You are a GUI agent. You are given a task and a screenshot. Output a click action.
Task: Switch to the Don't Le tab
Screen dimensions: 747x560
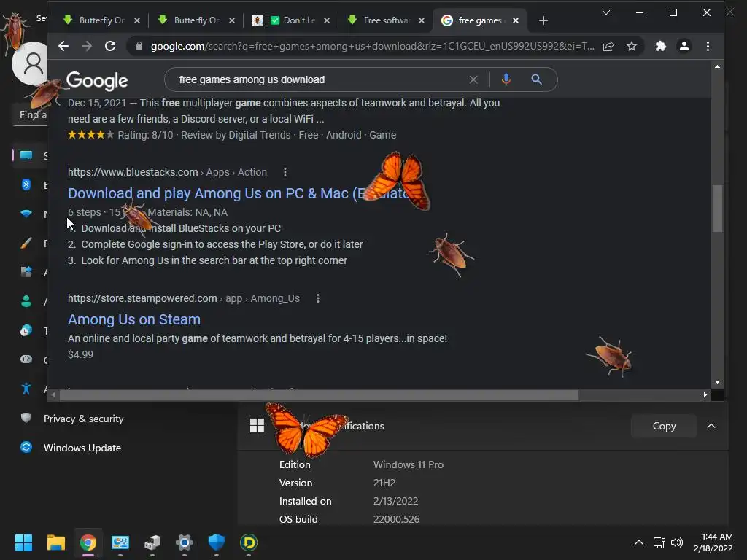pyautogui.click(x=291, y=20)
